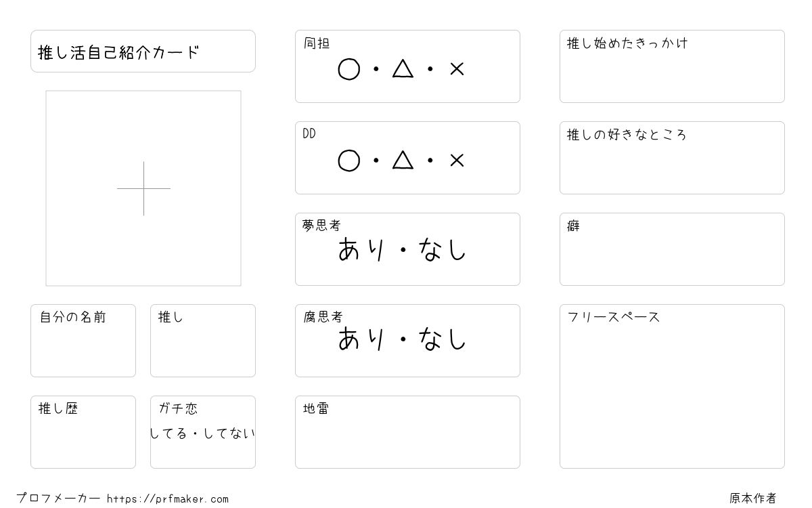
Task: Click the フリースペース area
Action: (672, 386)
